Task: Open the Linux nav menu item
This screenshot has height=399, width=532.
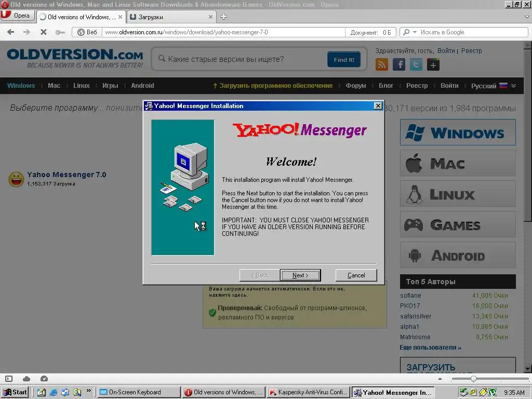Action: (82, 86)
